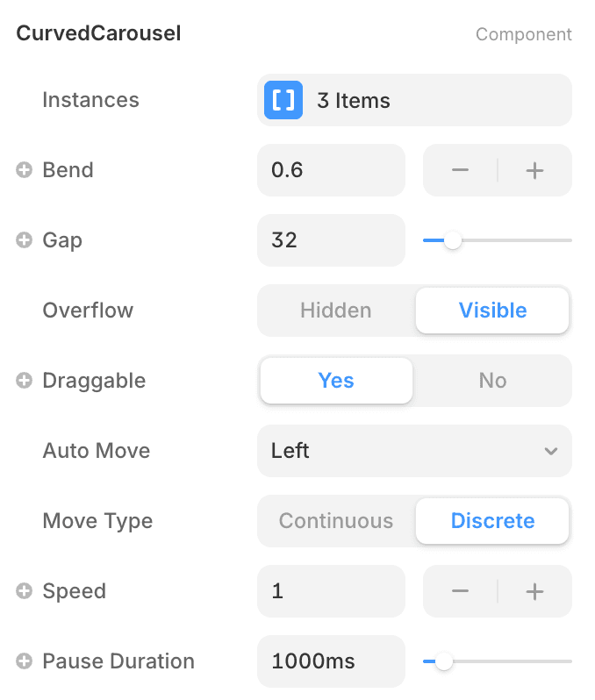Screen dimensions: 595x700
Task: Set Overflow to Visible
Action: pyautogui.click(x=492, y=311)
